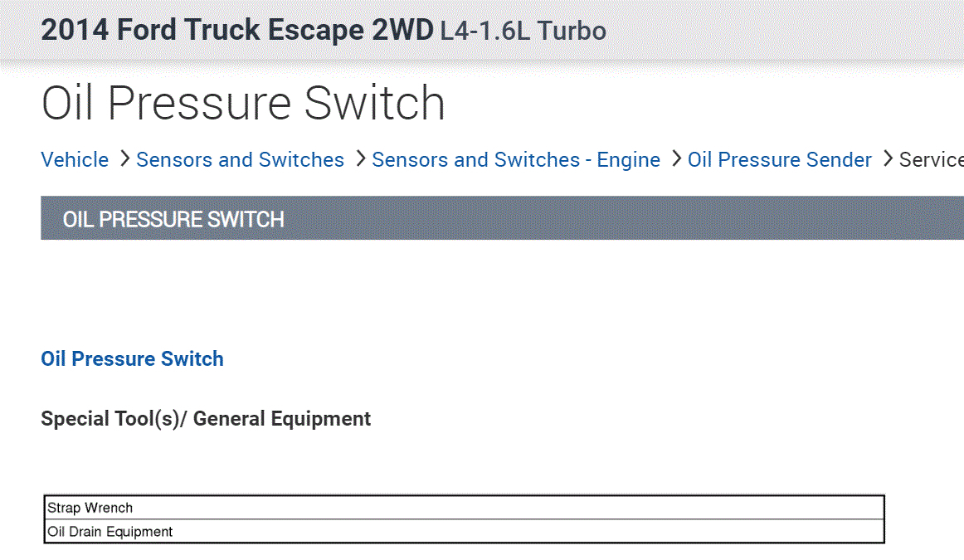Click the blue Oil Pressure Switch section link
This screenshot has width=964, height=560.
tap(132, 359)
